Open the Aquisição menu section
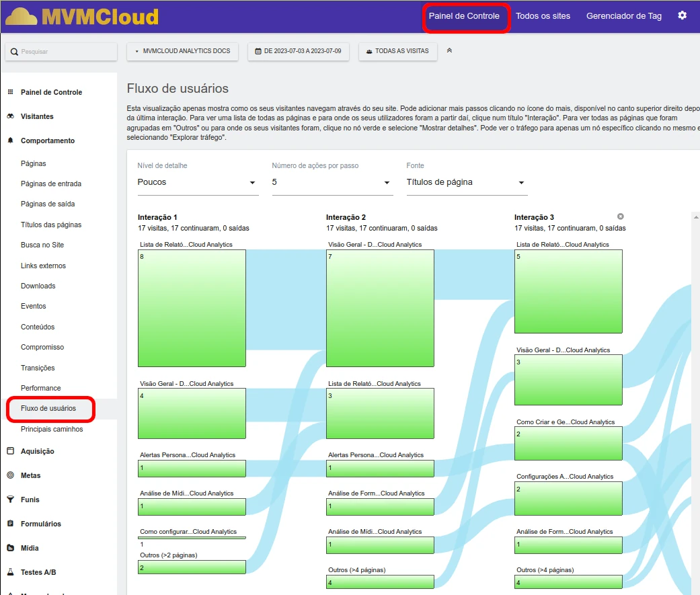This screenshot has width=700, height=595. click(x=37, y=451)
